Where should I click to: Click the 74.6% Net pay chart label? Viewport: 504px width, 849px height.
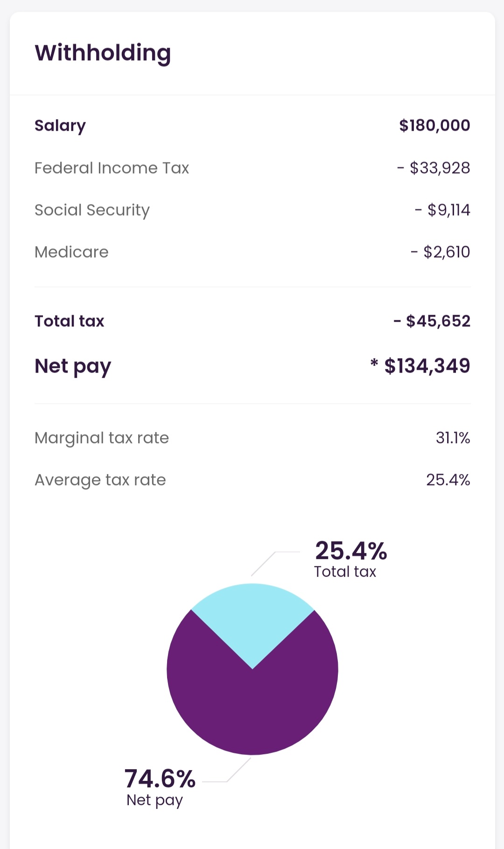tap(160, 779)
